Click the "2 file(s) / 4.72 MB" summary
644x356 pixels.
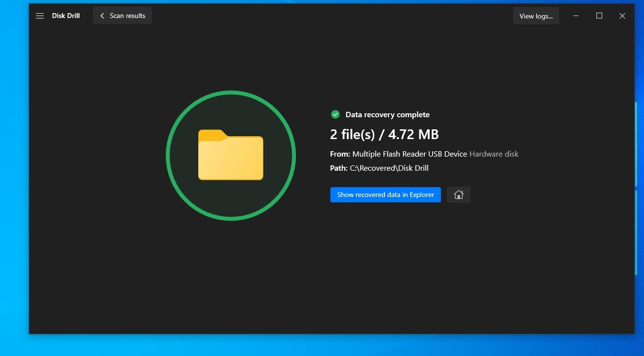[384, 134]
